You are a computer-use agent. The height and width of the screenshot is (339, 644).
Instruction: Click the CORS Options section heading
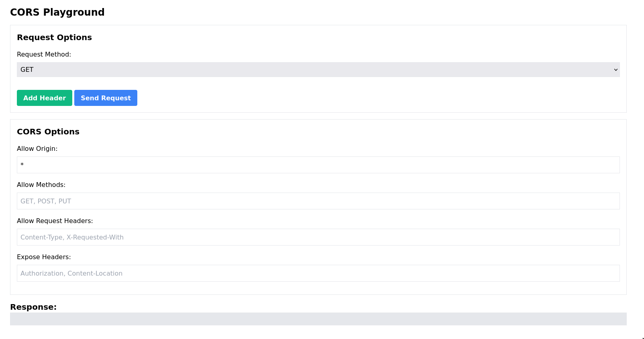point(48,132)
